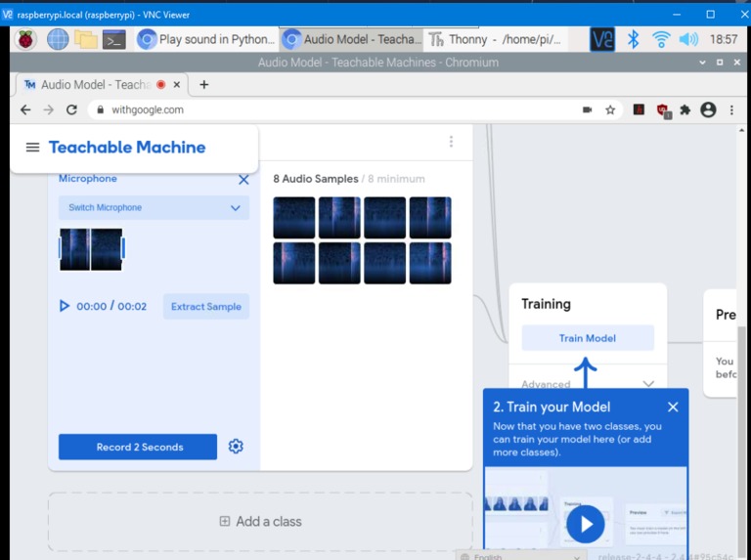This screenshot has height=560, width=751.
Task: Switch to the Play sound in Python window
Action: pos(206,39)
